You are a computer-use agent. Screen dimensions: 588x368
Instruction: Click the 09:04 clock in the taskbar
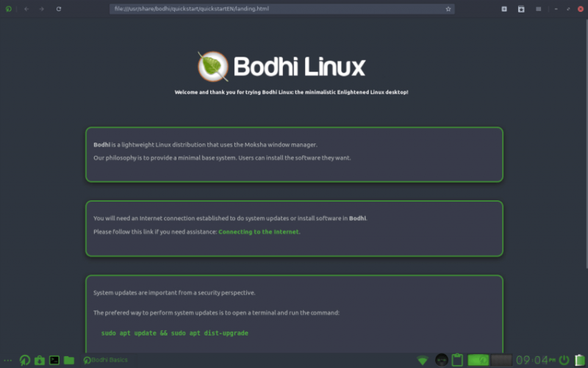[x=536, y=361]
